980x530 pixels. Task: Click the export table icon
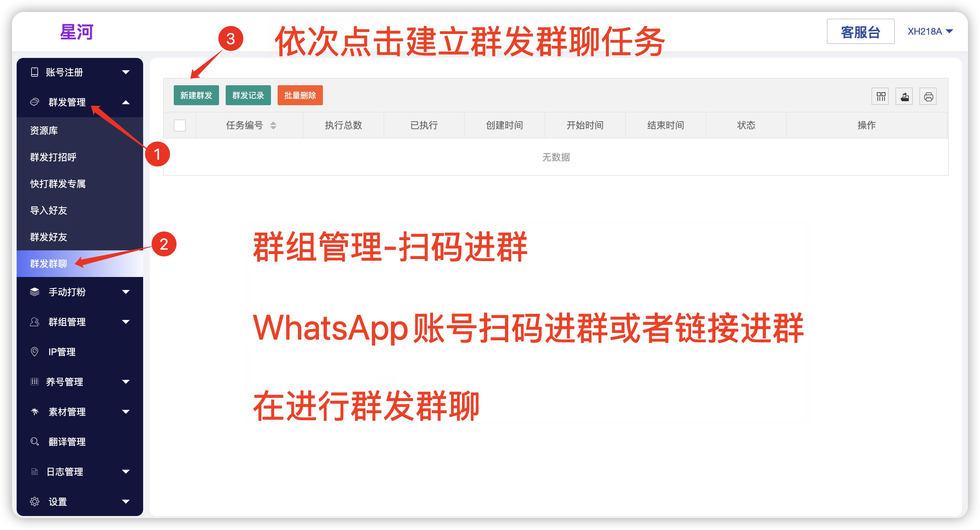(904, 97)
